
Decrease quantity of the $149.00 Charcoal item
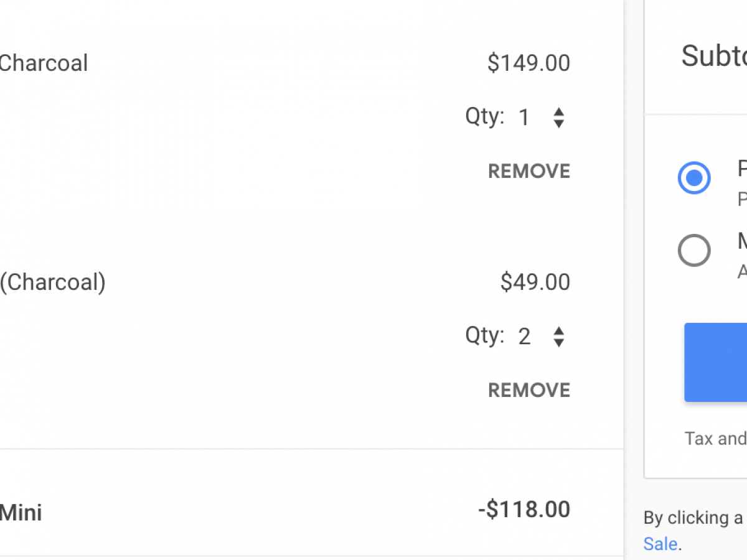click(x=558, y=123)
